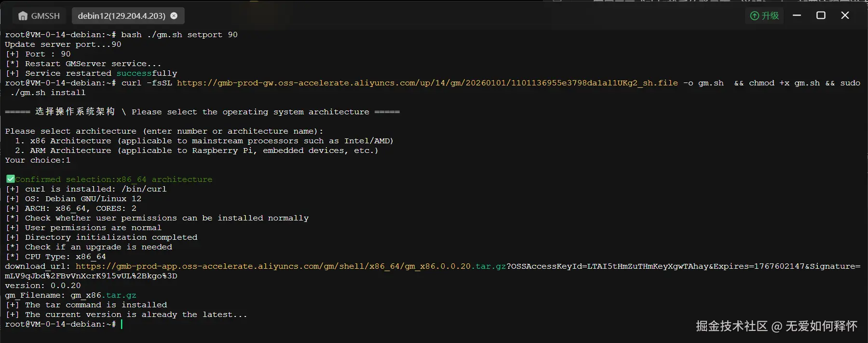Viewport: 868px width, 343px height.
Task: Minimize the GMSSH window
Action: click(x=797, y=15)
